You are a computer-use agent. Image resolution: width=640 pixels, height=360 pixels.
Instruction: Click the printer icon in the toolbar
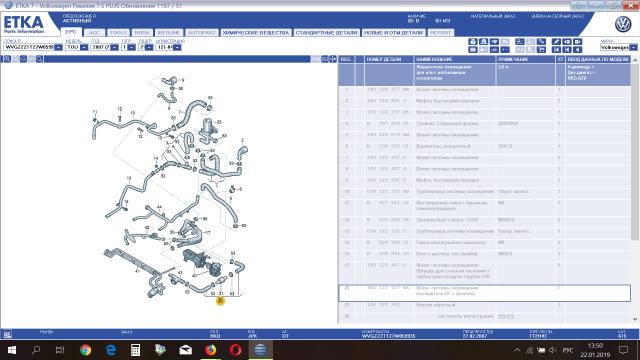(x=473, y=42)
